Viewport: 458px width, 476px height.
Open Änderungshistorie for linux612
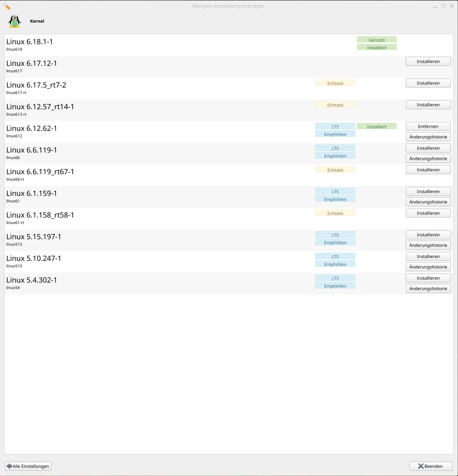click(x=428, y=137)
